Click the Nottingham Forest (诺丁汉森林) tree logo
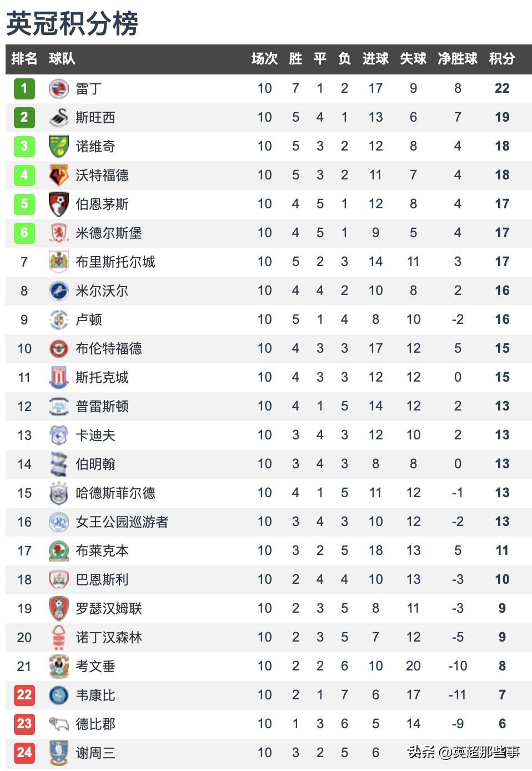 59,637
